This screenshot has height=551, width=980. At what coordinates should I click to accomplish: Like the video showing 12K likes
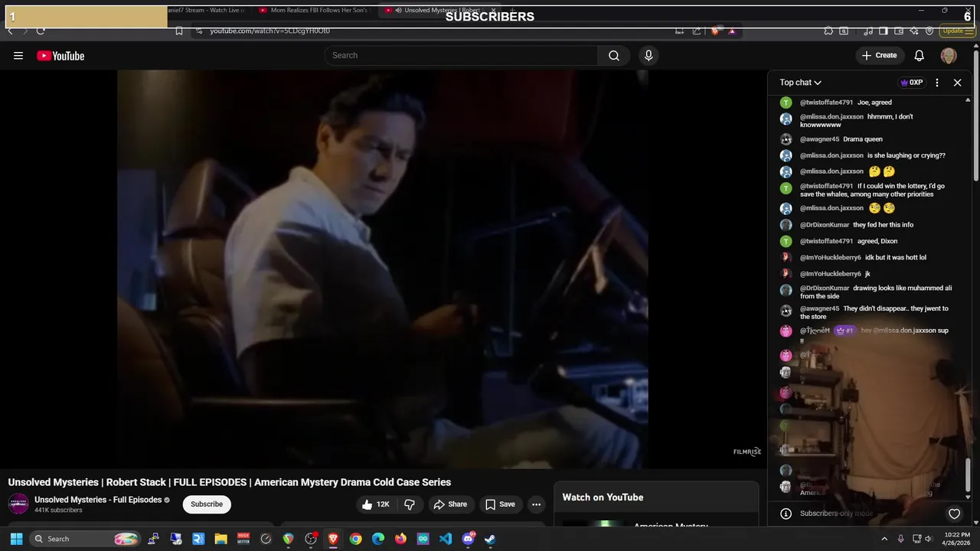(376, 504)
